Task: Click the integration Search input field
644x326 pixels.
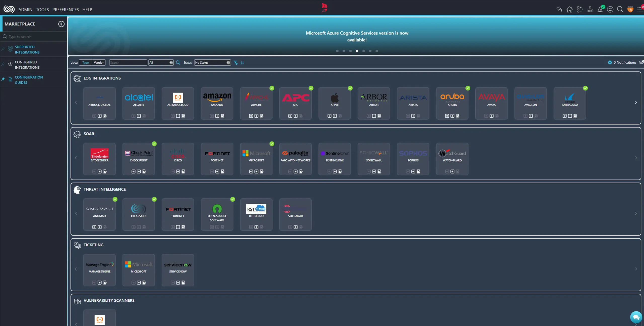Action: pos(128,63)
